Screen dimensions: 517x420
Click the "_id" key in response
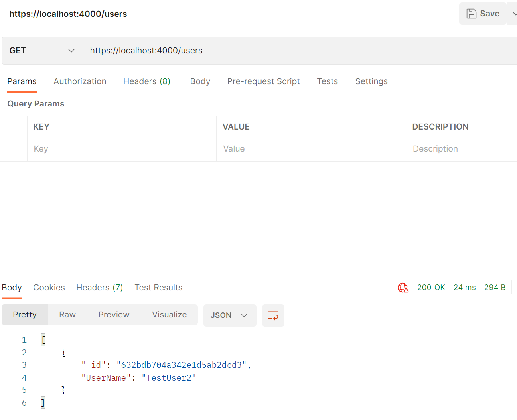click(94, 365)
